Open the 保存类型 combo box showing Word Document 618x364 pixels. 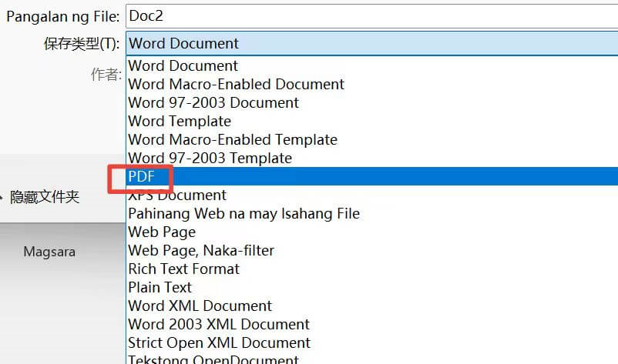point(371,43)
